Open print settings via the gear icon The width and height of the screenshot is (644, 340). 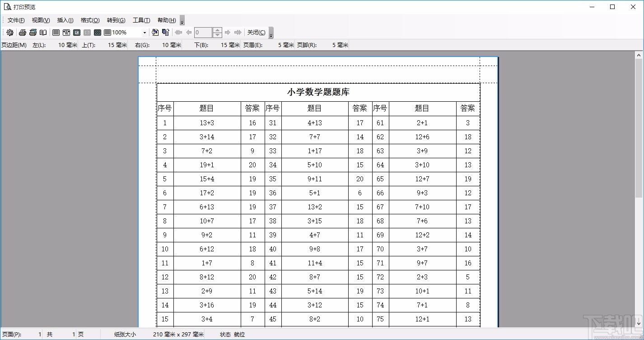click(10, 33)
